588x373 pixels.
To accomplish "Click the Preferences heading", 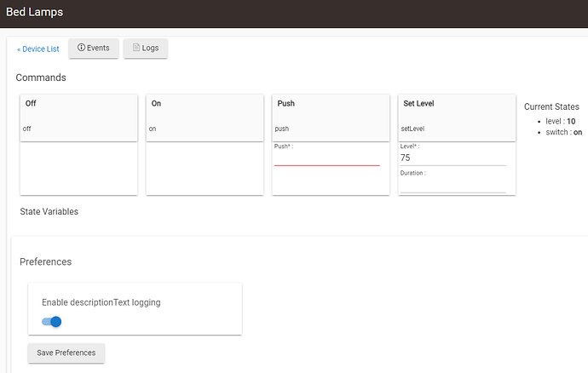I will click(46, 261).
